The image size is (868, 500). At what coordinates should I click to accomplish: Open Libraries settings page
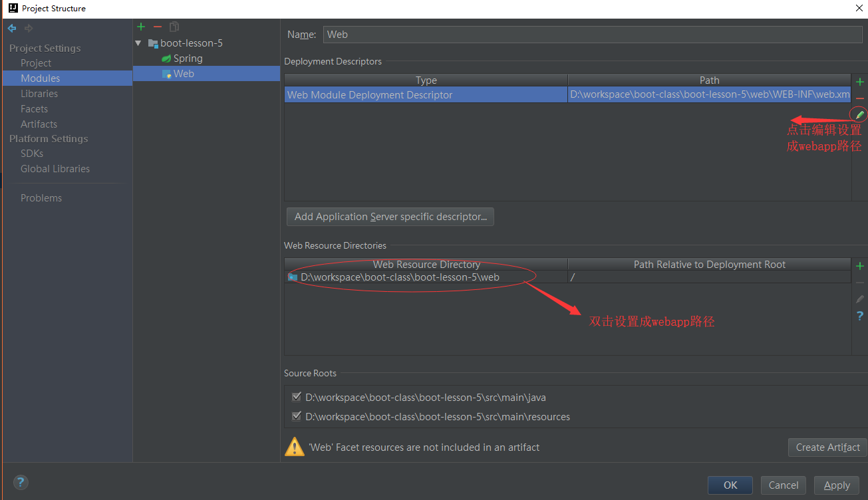(39, 94)
